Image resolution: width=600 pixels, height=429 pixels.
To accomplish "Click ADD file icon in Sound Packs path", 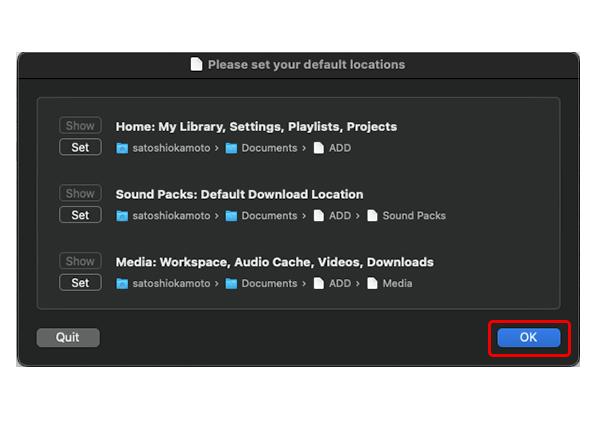I will pos(318,215).
